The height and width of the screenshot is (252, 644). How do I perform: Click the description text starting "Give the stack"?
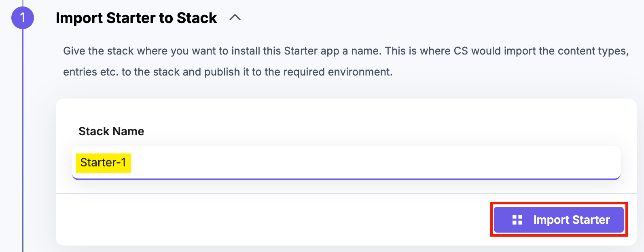(x=346, y=61)
